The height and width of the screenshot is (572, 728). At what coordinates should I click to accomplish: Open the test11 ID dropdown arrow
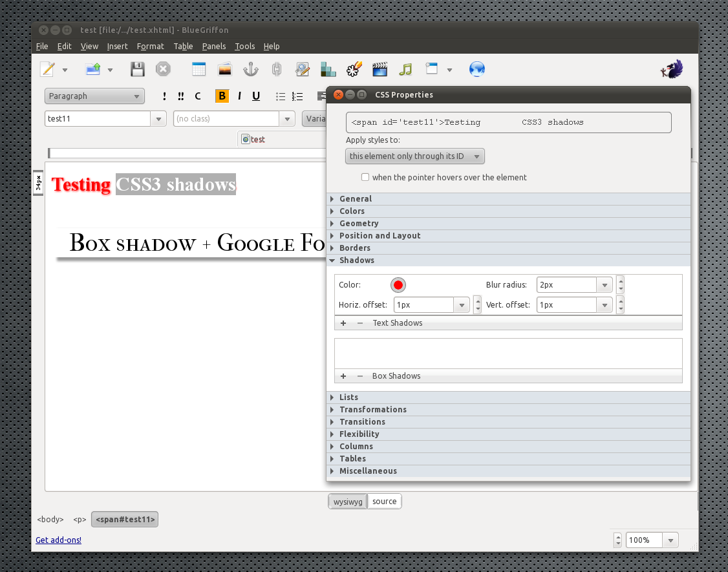pos(158,119)
